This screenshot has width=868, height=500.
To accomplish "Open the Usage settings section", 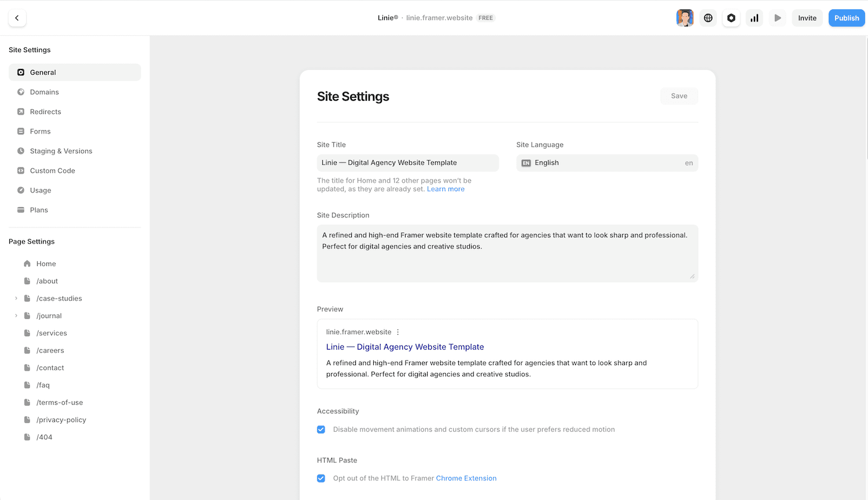I will 40,190.
